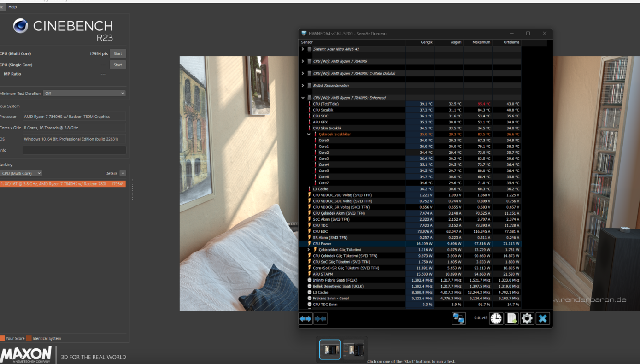Viewport: 640px width, 364px height.
Task: Click the clock icon beside Frekans Sınırı - Genel
Action: coord(310,298)
